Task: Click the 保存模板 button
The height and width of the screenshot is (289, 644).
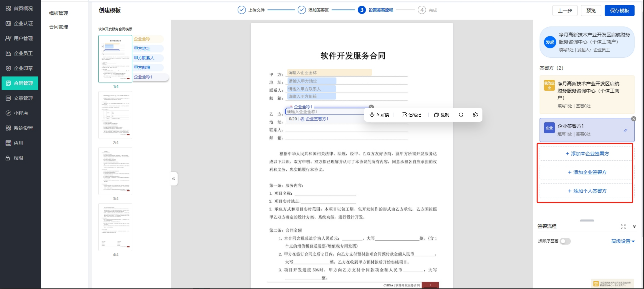Action: (619, 10)
